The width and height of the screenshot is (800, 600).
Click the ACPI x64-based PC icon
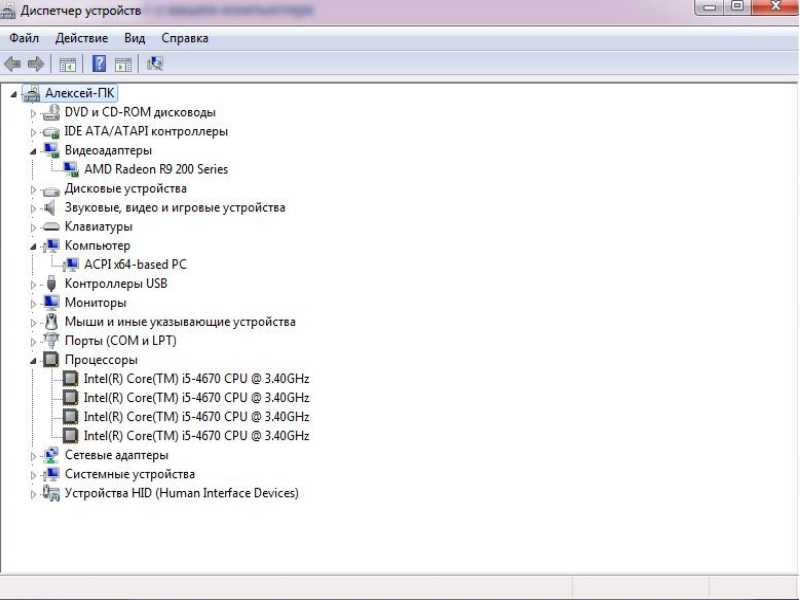71,264
